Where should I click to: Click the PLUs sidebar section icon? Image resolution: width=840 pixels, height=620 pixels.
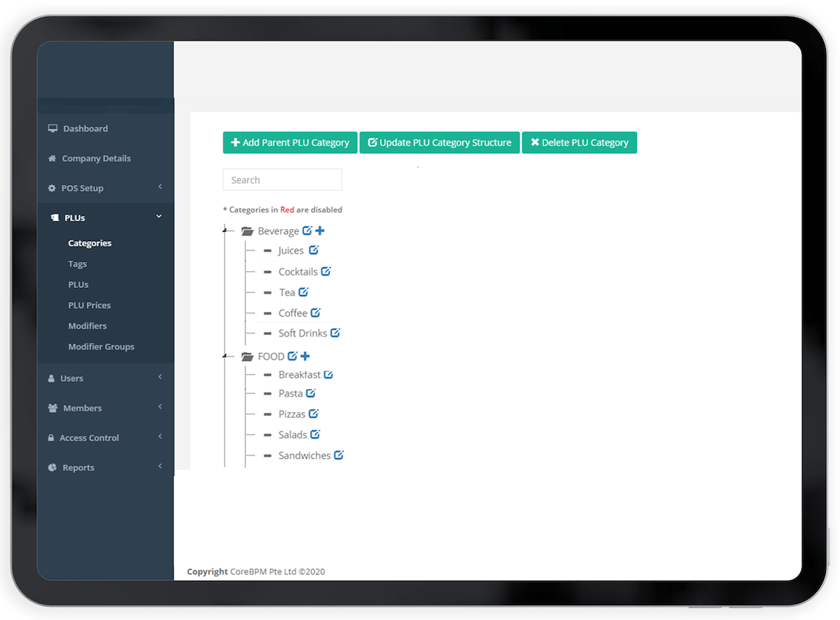pos(55,218)
